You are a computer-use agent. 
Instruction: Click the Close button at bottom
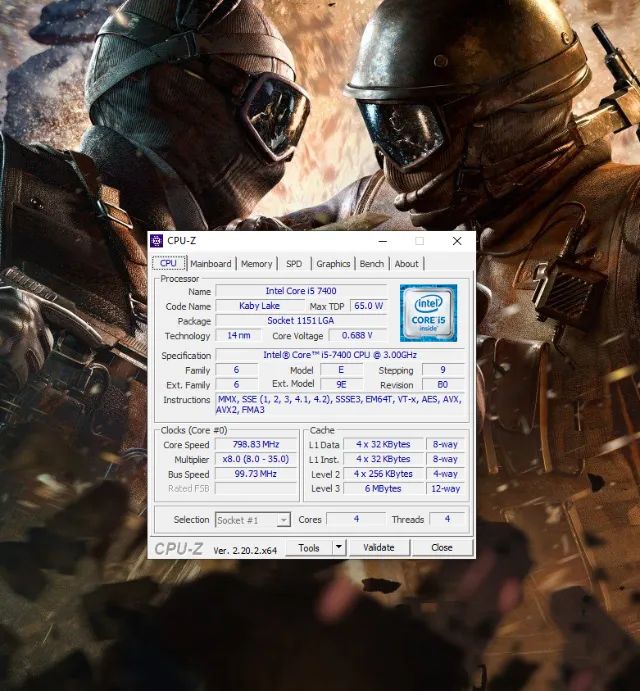tap(442, 547)
